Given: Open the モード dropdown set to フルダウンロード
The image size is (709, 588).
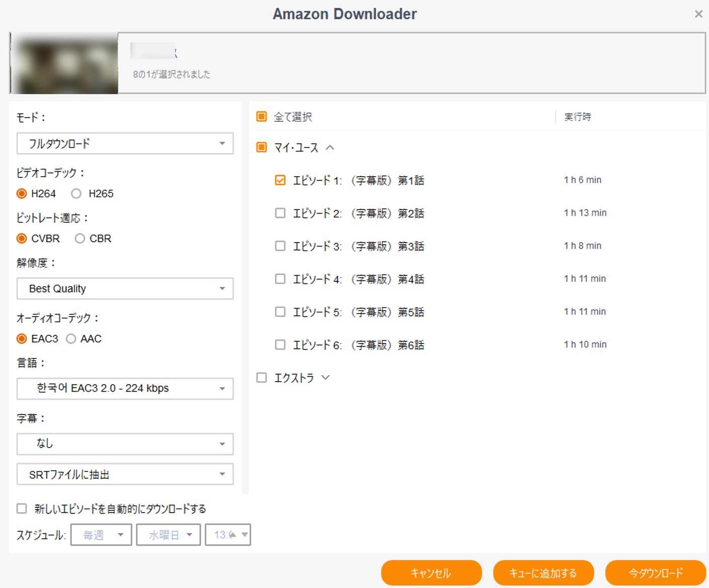Looking at the screenshot, I should coord(125,143).
